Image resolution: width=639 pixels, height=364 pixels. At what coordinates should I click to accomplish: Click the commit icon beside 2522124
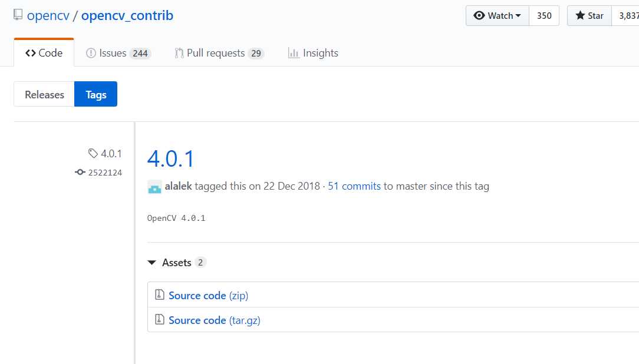click(x=80, y=172)
